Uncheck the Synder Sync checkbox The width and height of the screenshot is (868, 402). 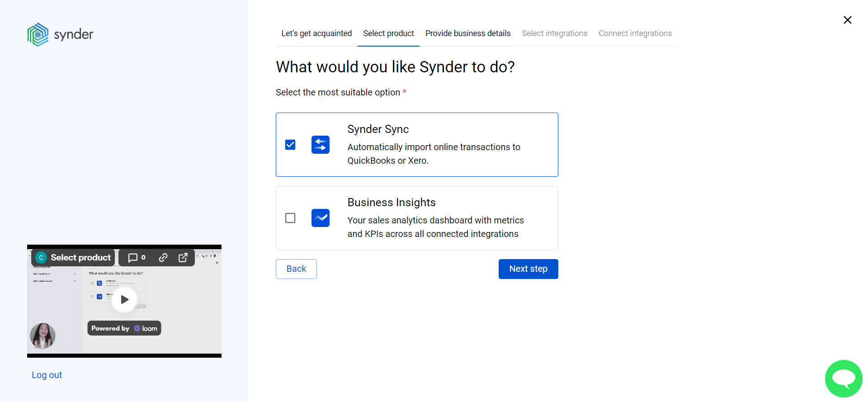tap(290, 145)
